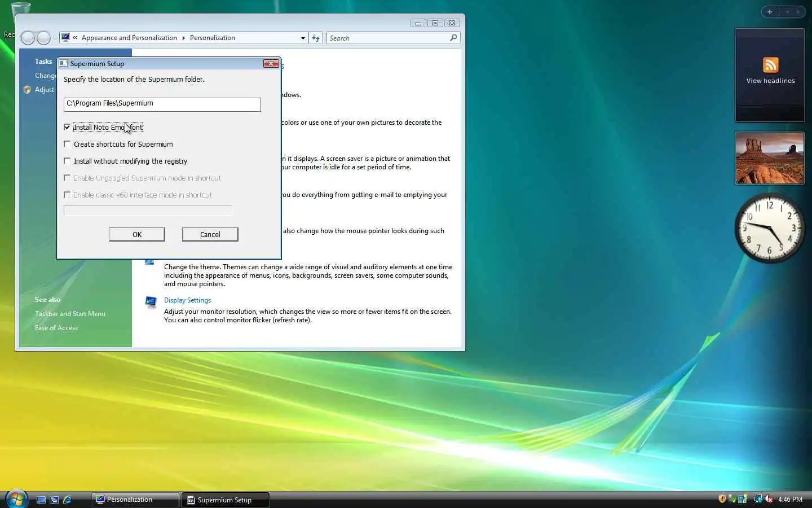Click the green checkmark tray icon

pyautogui.click(x=732, y=499)
